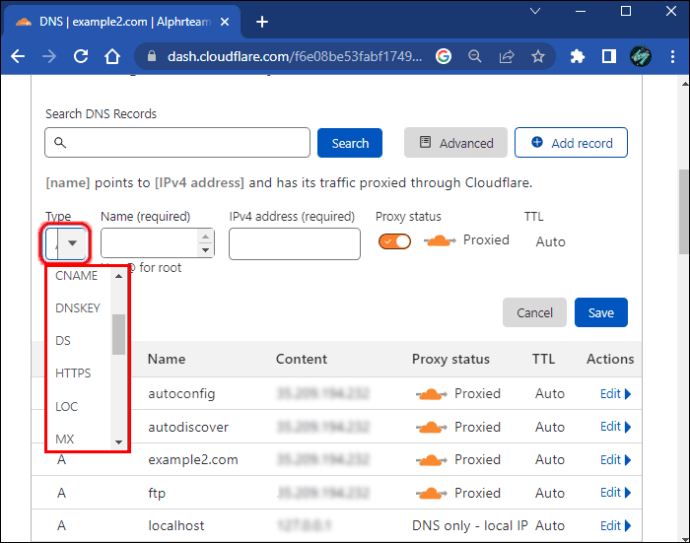Click the autoconfig name cell
The height and width of the screenshot is (543, 690).
182,393
